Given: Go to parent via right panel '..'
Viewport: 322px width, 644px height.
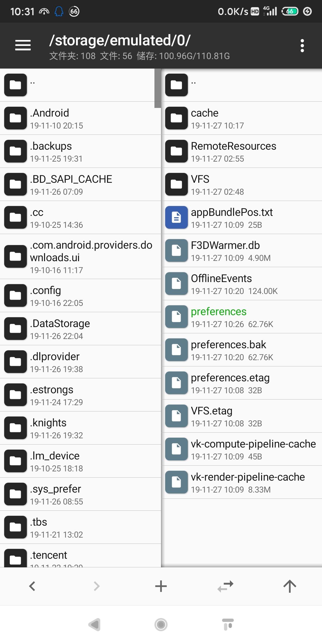Looking at the screenshot, I should 241,85.
